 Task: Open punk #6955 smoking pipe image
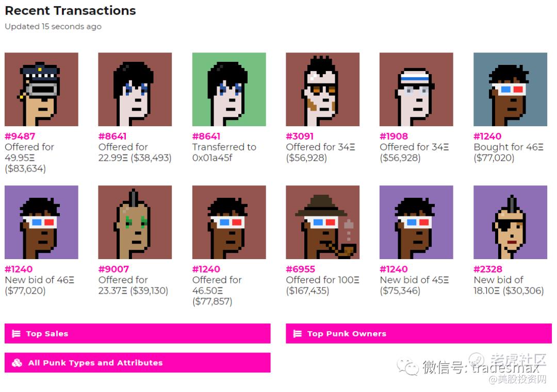(x=322, y=222)
